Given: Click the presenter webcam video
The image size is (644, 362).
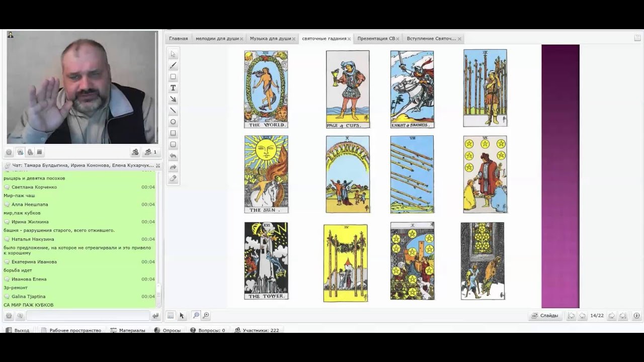Looking at the screenshot, I should tap(82, 87).
